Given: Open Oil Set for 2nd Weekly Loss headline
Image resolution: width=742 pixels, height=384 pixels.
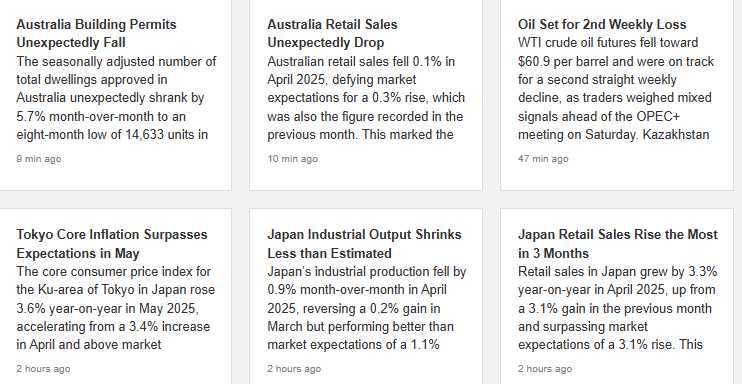Looking at the screenshot, I should tap(602, 25).
